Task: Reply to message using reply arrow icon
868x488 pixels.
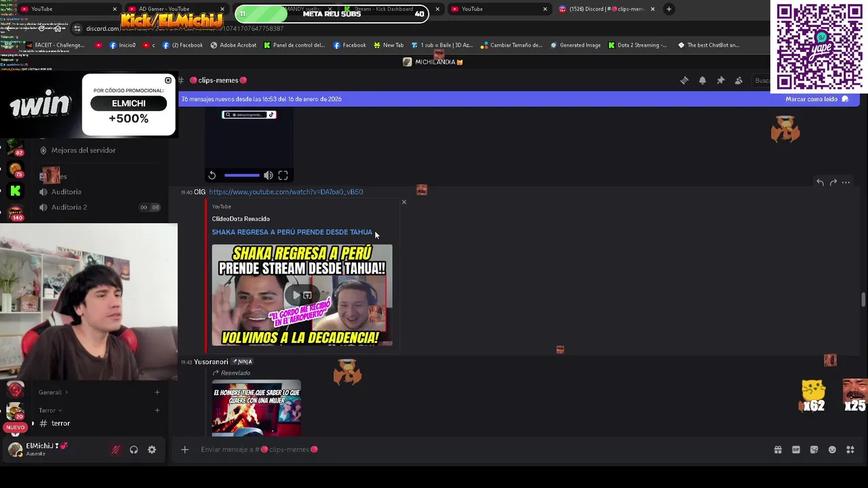Action: pos(820,182)
